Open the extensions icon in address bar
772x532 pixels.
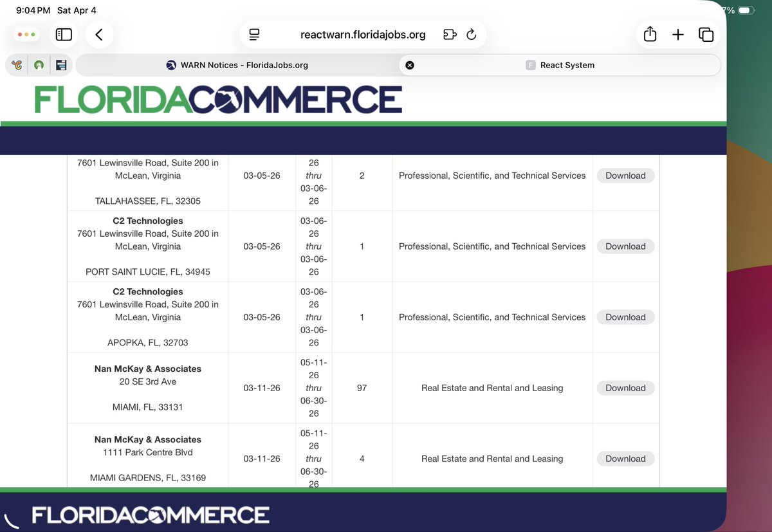[450, 35]
